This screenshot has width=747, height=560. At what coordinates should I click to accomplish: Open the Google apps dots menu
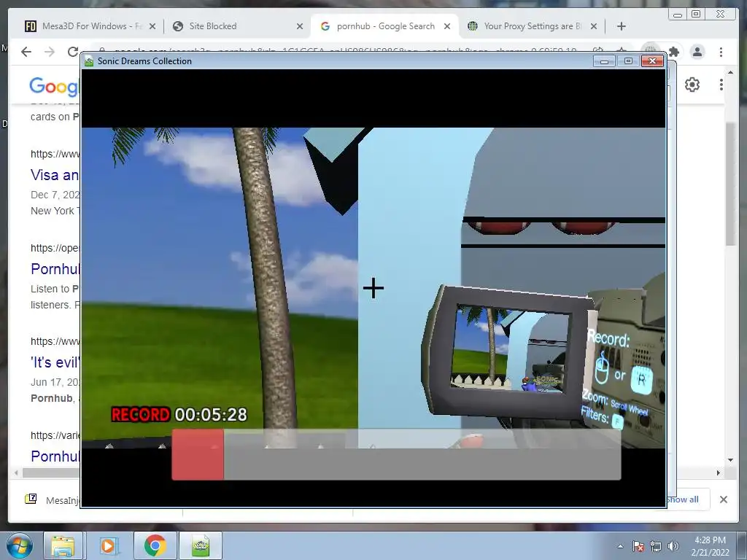point(721,85)
